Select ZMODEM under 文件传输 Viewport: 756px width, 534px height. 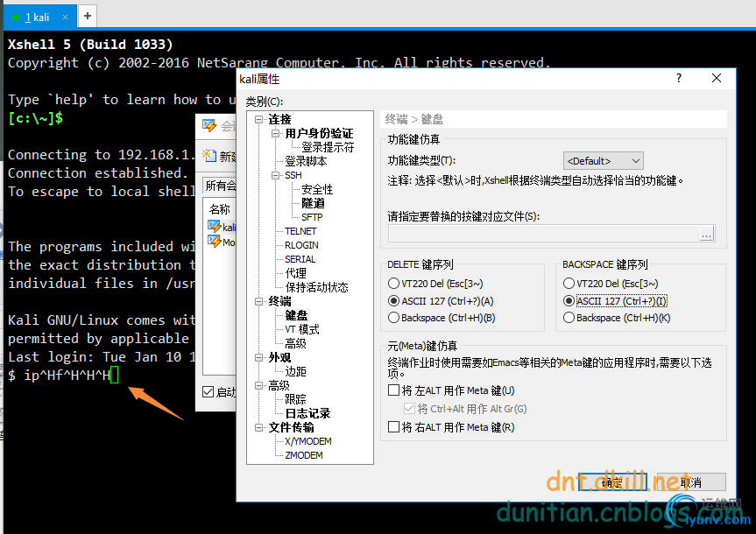[304, 455]
